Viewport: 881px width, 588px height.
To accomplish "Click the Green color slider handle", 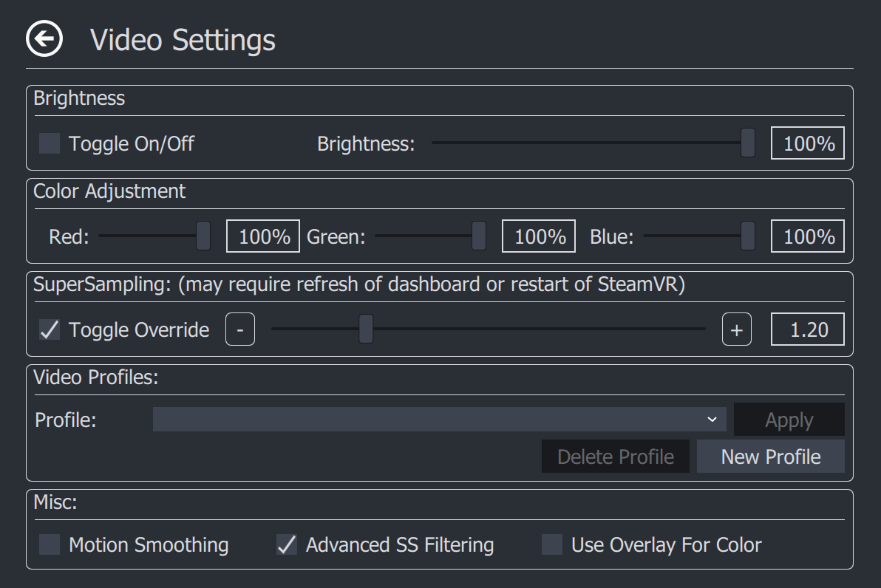I will coord(479,236).
